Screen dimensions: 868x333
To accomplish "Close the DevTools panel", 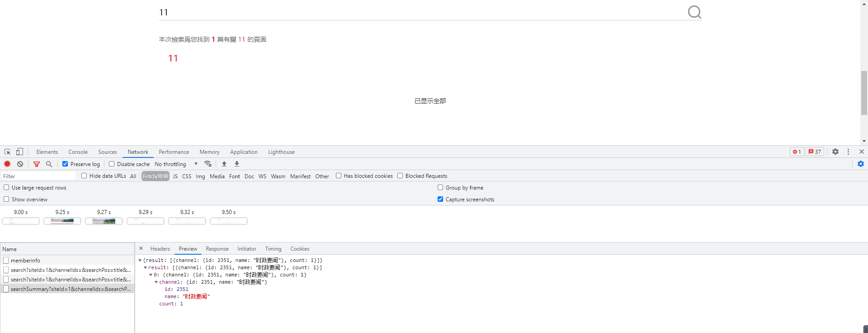I will pyautogui.click(x=862, y=152).
